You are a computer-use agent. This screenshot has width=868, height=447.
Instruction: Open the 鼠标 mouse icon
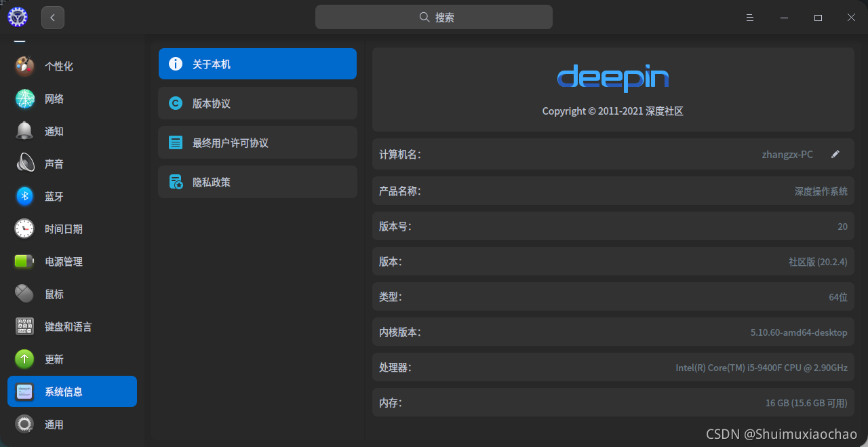[x=25, y=294]
